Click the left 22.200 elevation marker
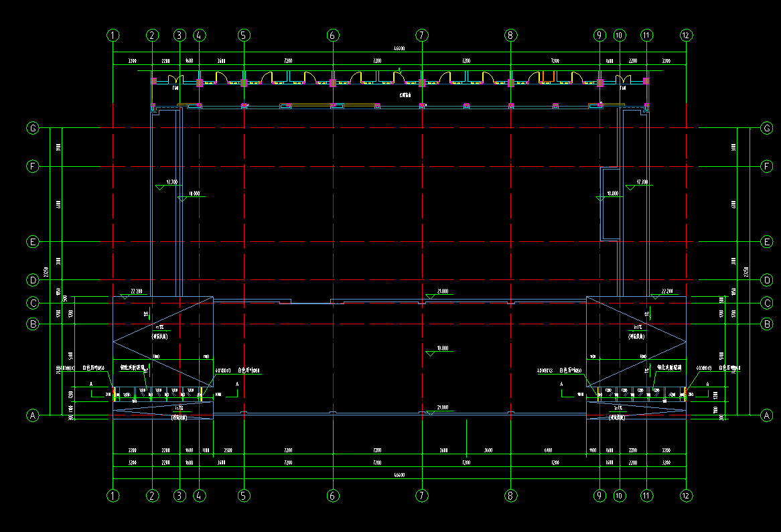The image size is (781, 532). 136,291
